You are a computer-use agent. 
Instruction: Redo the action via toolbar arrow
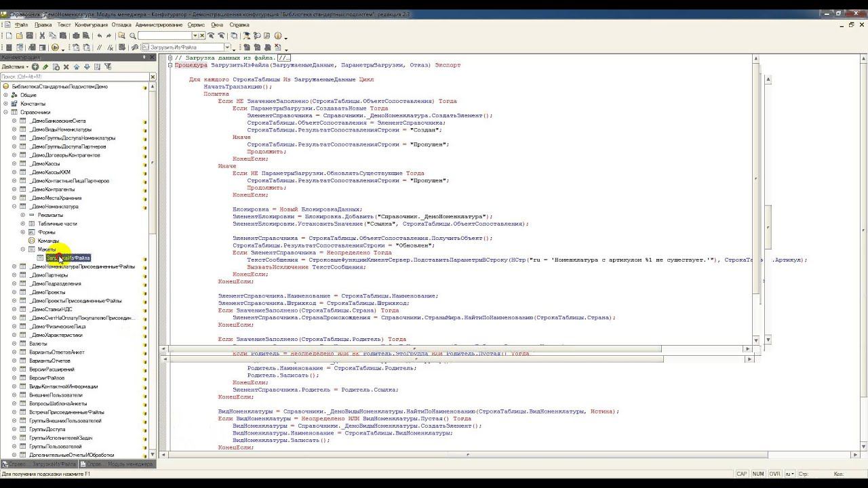[x=108, y=36]
